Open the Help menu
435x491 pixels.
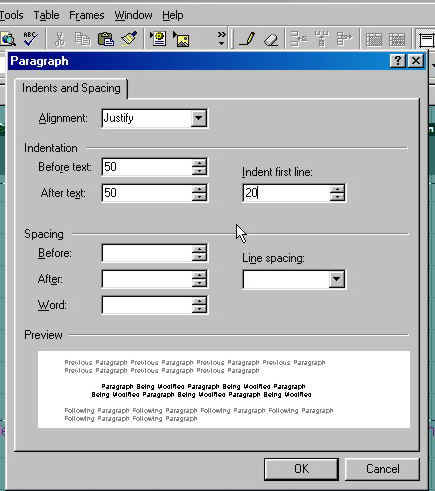click(x=173, y=15)
